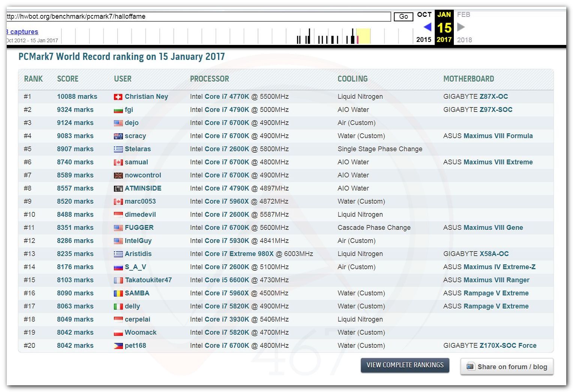Open user profile for Takatoukiter47
The height and width of the screenshot is (392, 573).
click(x=148, y=280)
